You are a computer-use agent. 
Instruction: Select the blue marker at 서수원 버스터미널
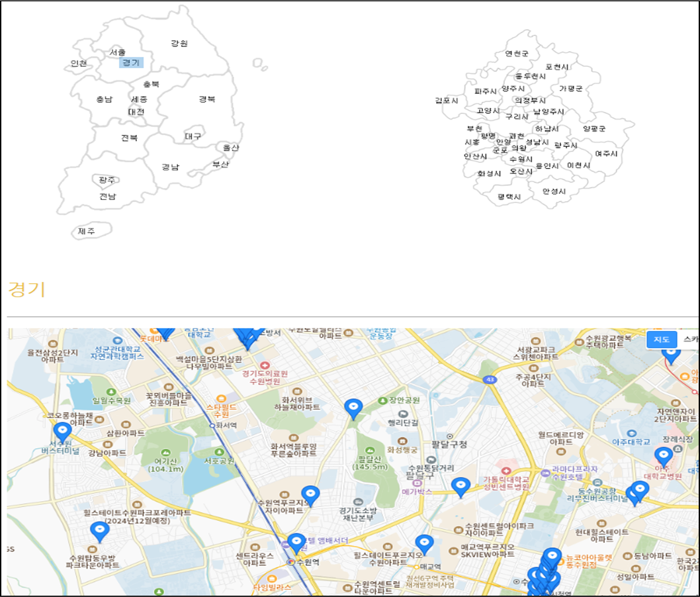(x=62, y=432)
